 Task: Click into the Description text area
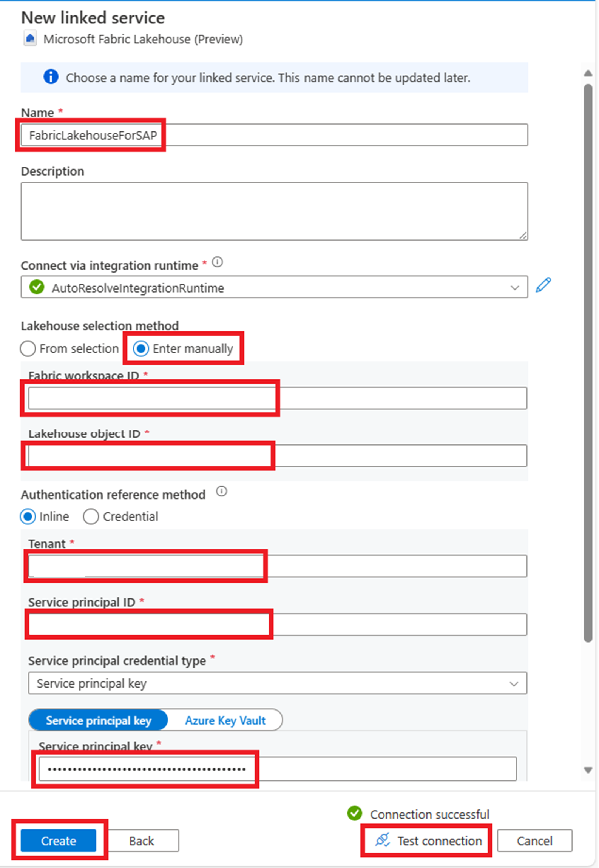pos(274,211)
